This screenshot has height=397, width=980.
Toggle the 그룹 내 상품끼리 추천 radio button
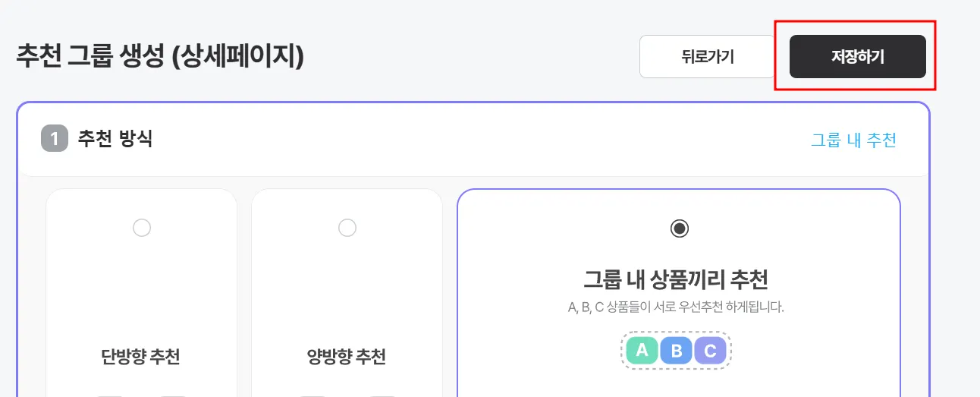(x=680, y=228)
